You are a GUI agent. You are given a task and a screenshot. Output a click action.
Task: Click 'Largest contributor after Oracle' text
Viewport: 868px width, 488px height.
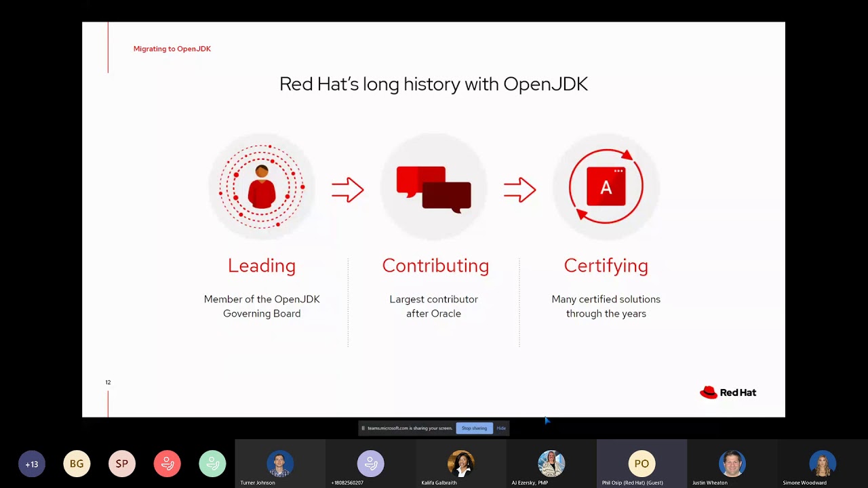pyautogui.click(x=434, y=306)
